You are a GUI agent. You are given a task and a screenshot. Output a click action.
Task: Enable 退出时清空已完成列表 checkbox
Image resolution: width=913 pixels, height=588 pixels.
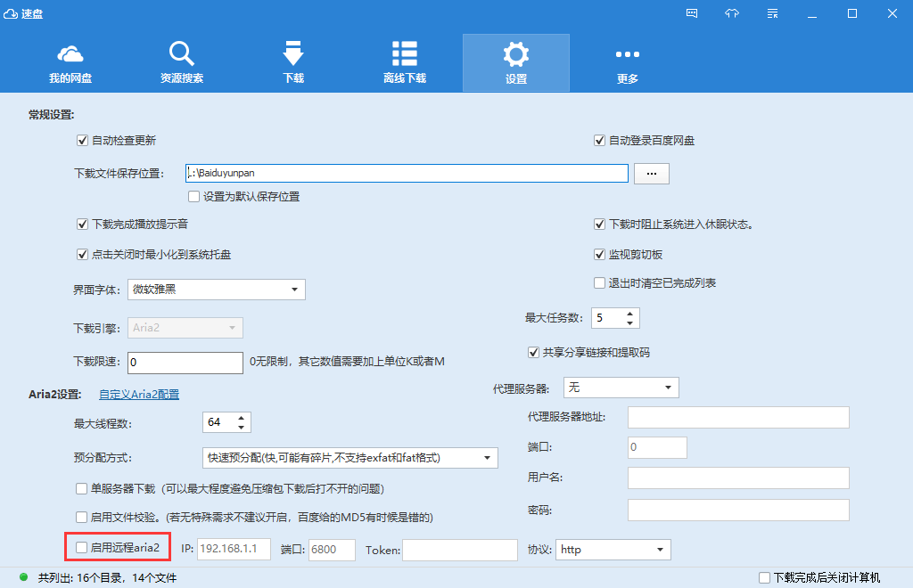(599, 282)
